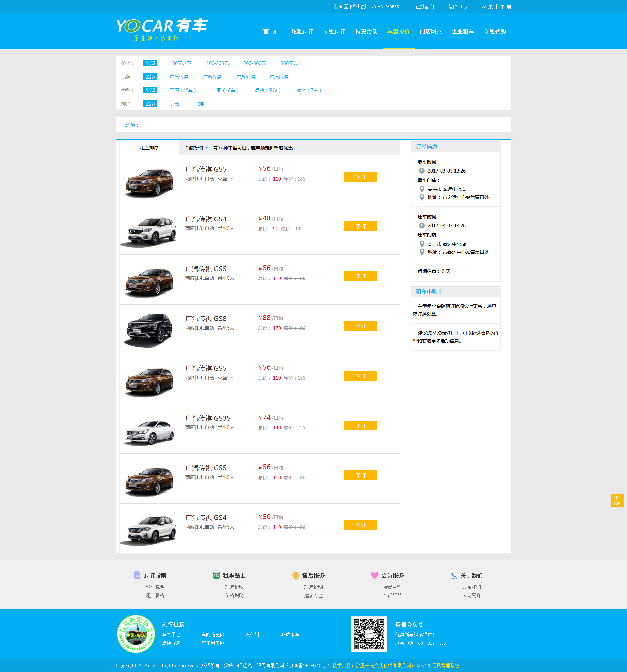Open 价格说明 in the footer

point(234,595)
